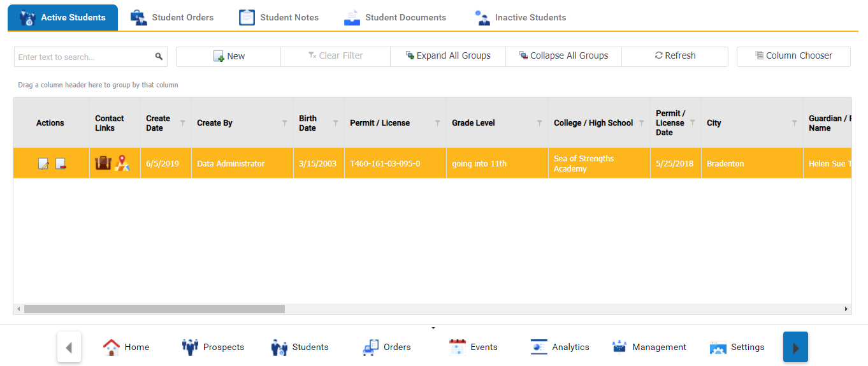Click the Student Orders tab icon

[x=139, y=17]
